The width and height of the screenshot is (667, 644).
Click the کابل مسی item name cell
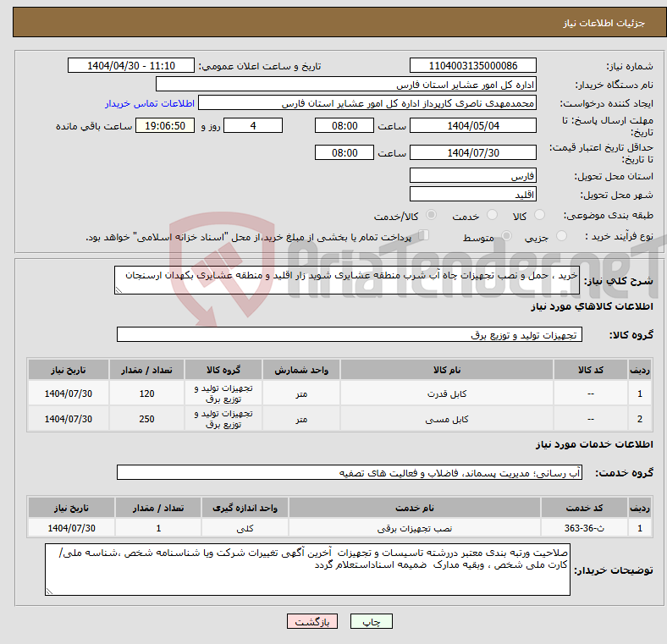click(x=447, y=419)
